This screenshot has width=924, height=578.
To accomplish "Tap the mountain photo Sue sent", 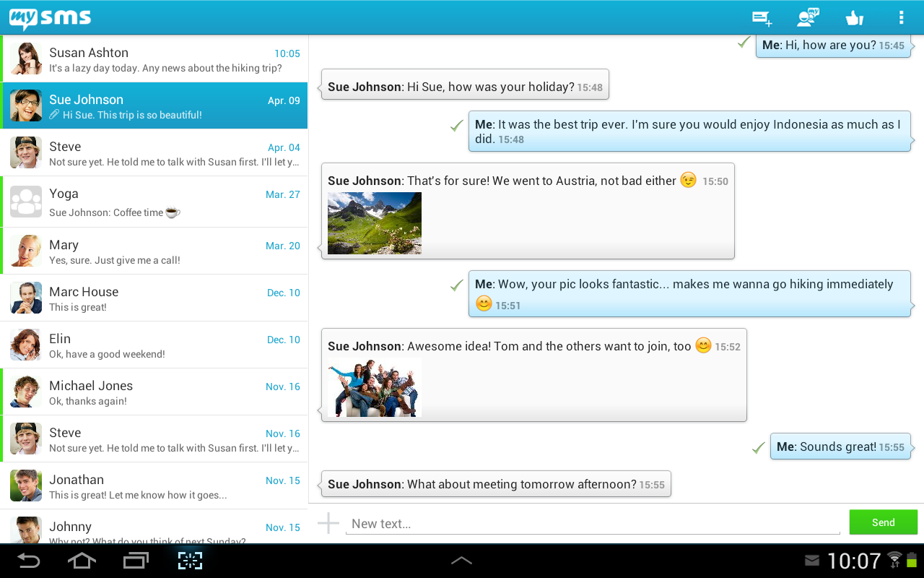I will 375,223.
